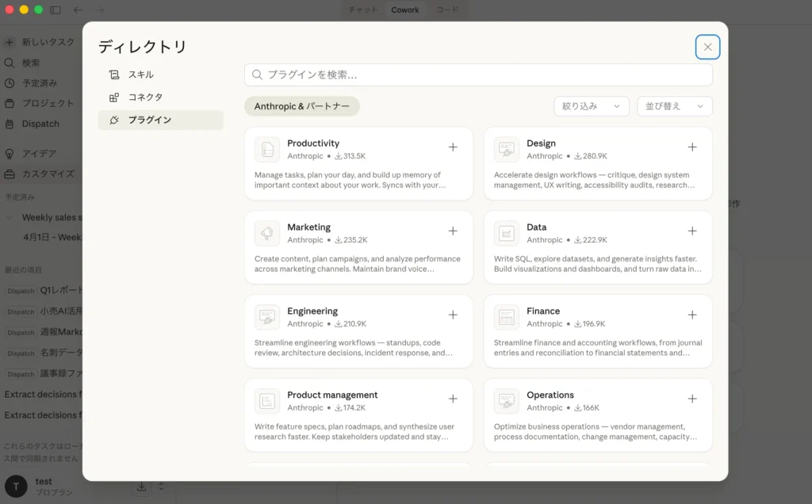Add the Finance plugin with plus icon
Screen dimensions: 812x504
coord(692,315)
